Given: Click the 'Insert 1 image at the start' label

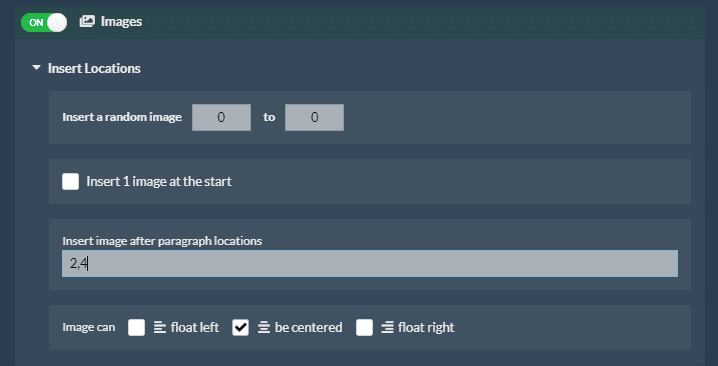Looking at the screenshot, I should (x=159, y=181).
